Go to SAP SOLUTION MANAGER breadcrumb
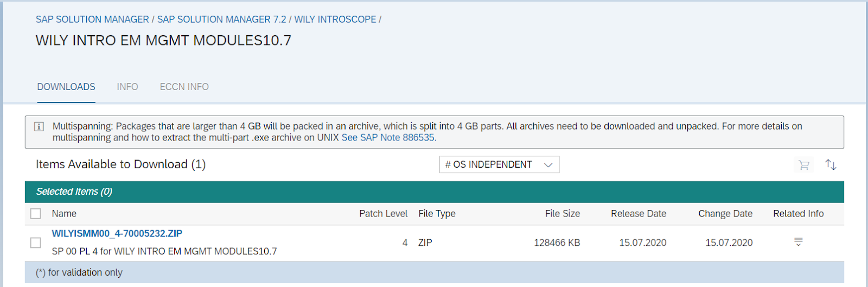The height and width of the screenshot is (287, 868). tap(92, 20)
